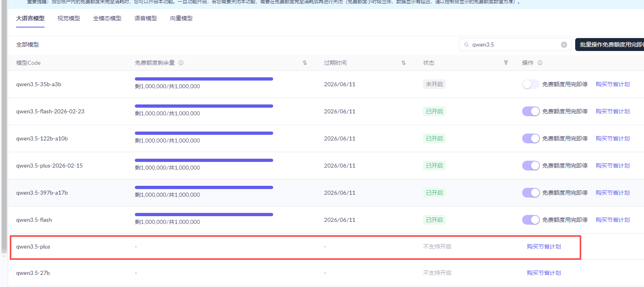This screenshot has height=287, width=644.
Task: Click 免费额度用完即停 label in qwen3.5-122b-a10b row
Action: tap(565, 138)
